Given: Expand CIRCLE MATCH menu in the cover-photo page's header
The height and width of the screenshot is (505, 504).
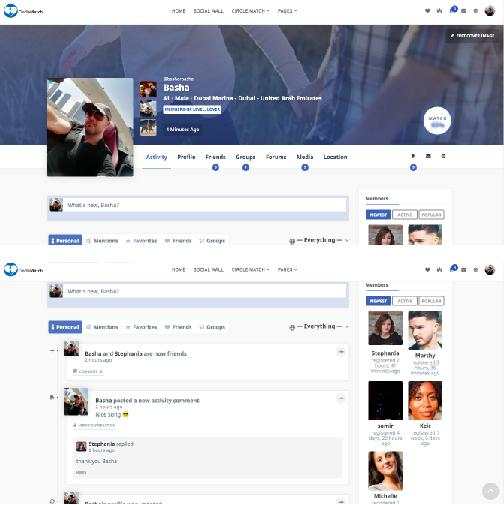Looking at the screenshot, I should click(x=250, y=11).
